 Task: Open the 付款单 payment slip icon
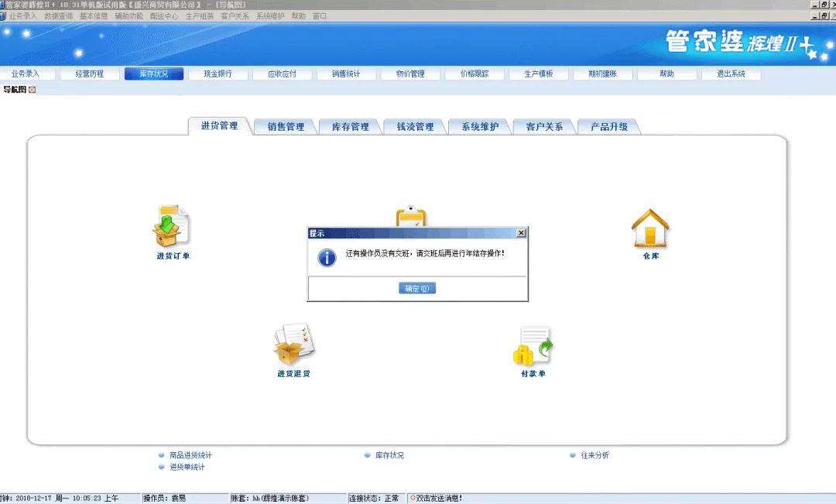point(533,345)
